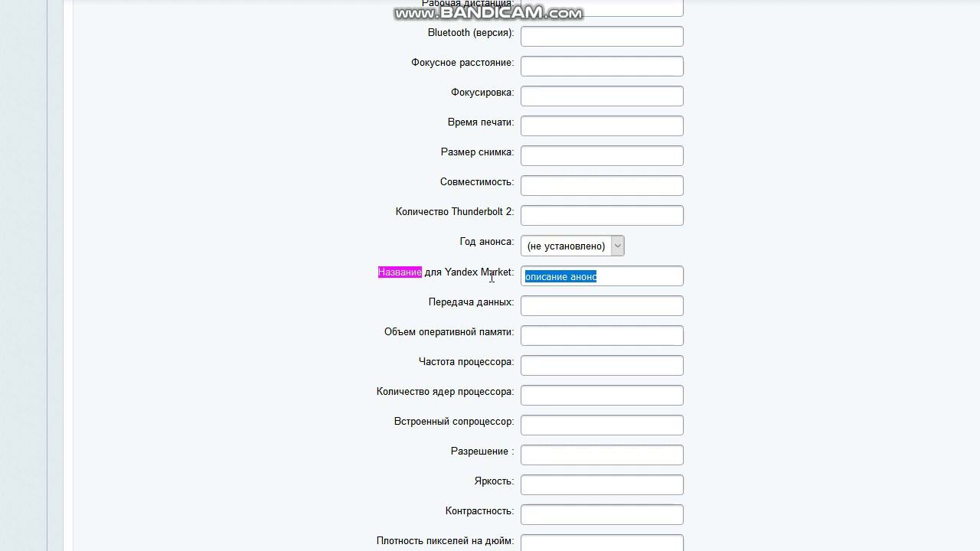
Task: Focus the Количество Thunderbolt 2 field
Action: (602, 215)
